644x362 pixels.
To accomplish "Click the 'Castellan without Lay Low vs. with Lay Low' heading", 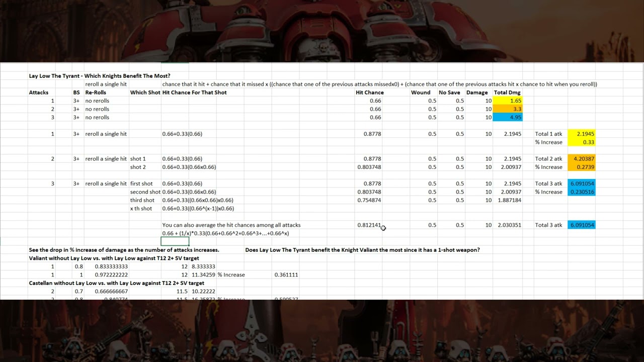I will coord(117,283).
